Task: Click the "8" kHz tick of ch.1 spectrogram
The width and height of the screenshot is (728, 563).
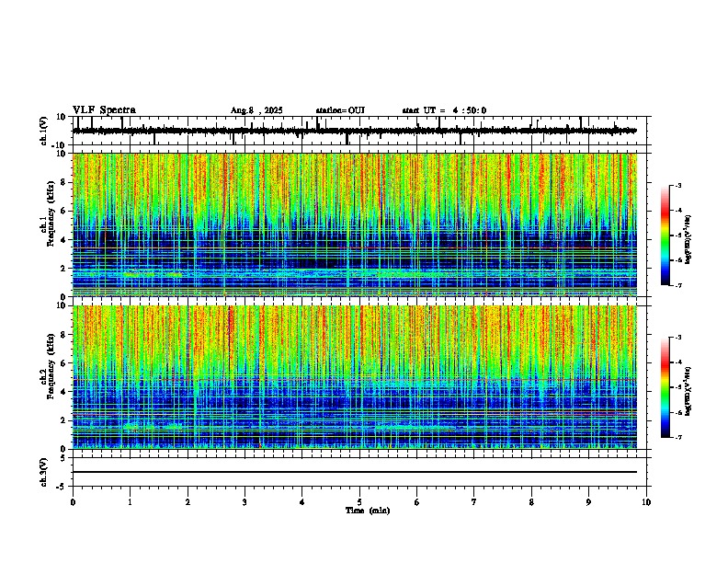Action: tap(64, 182)
